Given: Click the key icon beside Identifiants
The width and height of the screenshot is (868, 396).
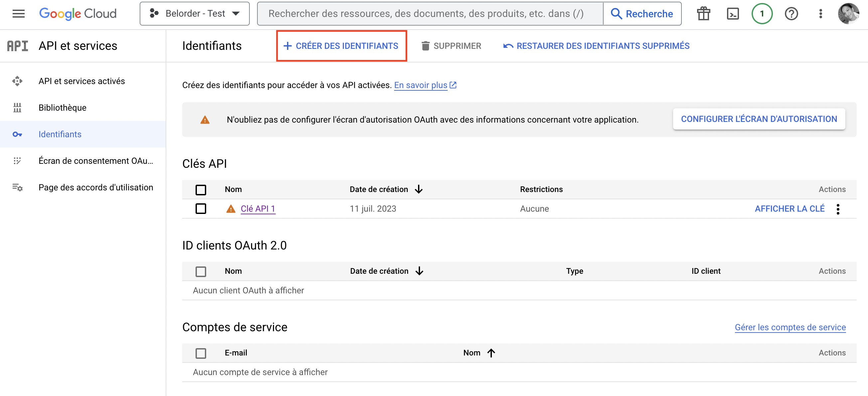Looking at the screenshot, I should (17, 134).
